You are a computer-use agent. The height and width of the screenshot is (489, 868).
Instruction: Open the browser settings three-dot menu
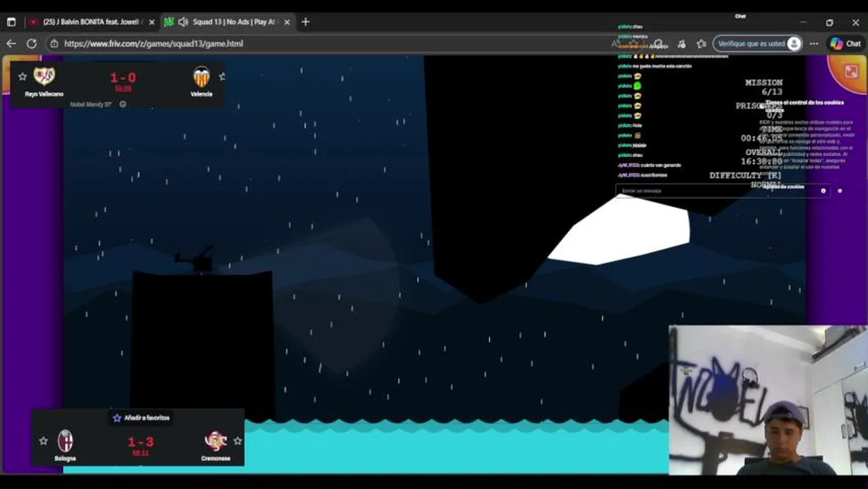pyautogui.click(x=814, y=43)
